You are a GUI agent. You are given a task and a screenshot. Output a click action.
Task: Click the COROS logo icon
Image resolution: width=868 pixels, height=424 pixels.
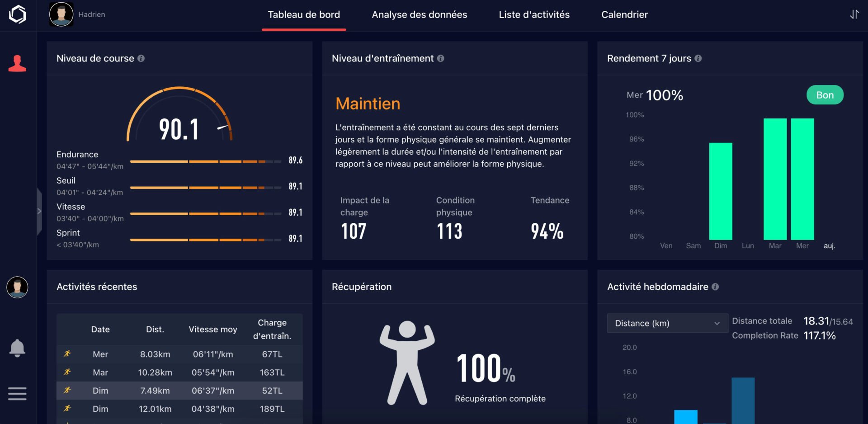click(x=18, y=14)
